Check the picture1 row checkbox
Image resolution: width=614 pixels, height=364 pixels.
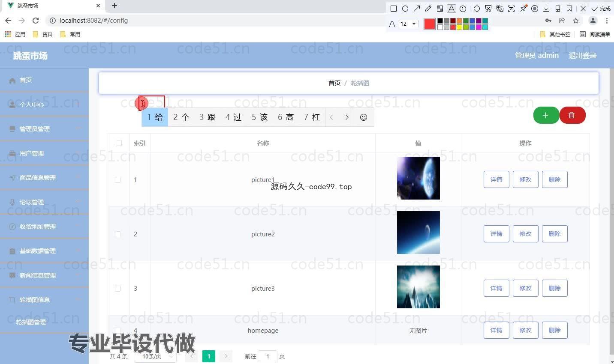point(118,180)
